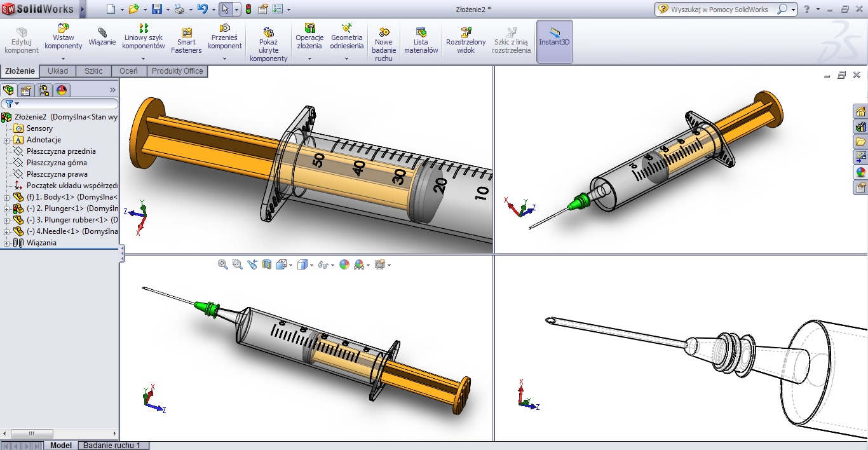Save the assembly with the floppy disk icon
Viewport: 868px width, 450px height.
157,9
